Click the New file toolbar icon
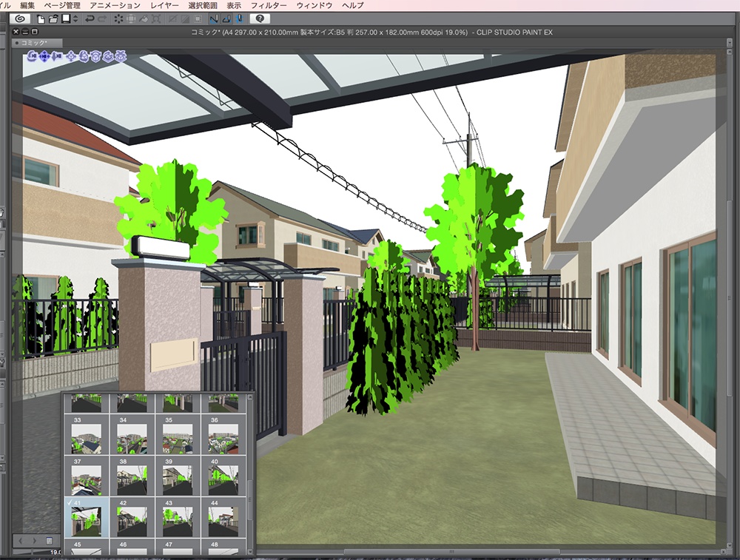 [41, 19]
